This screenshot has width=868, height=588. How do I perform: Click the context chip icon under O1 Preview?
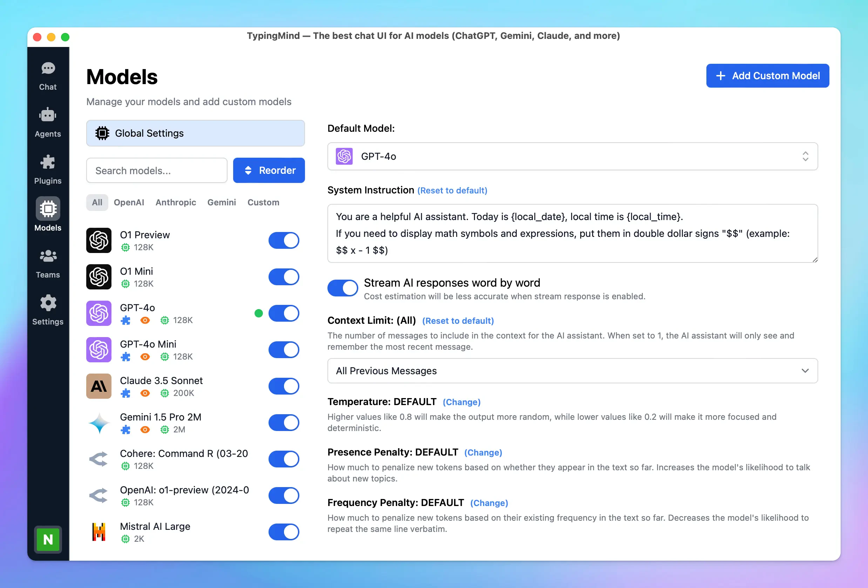tap(126, 247)
